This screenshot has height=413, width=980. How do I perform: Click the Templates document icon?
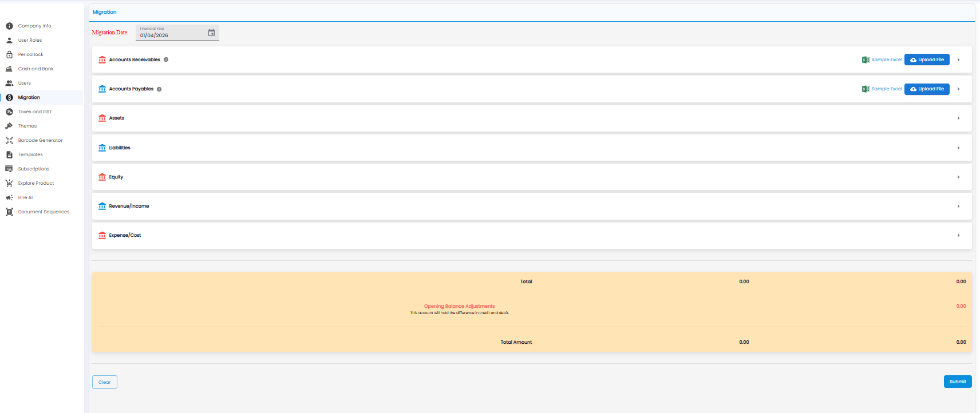9,154
